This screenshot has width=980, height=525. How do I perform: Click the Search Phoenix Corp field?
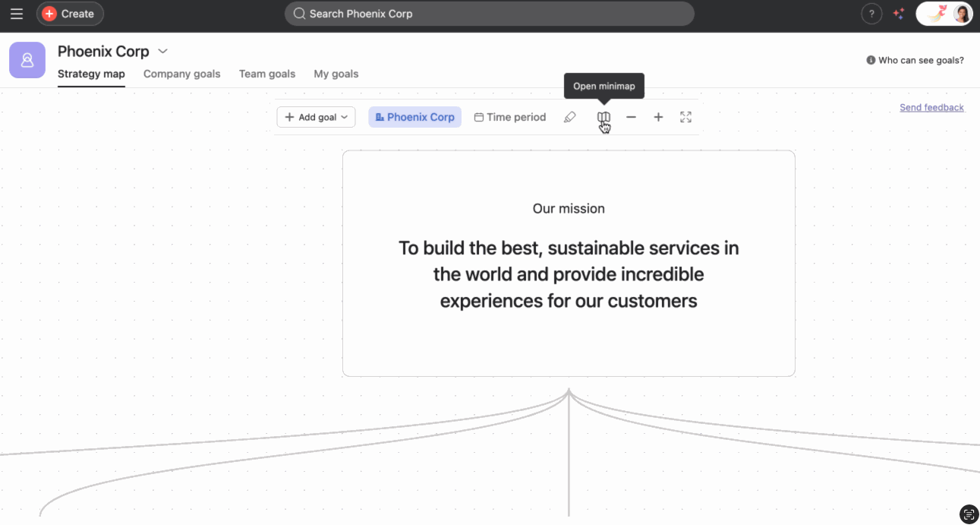coord(489,14)
